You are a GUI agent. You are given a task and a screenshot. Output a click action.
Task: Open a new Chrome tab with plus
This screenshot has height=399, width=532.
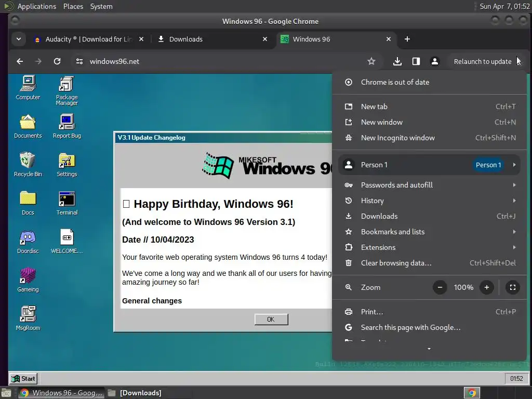coord(407,39)
